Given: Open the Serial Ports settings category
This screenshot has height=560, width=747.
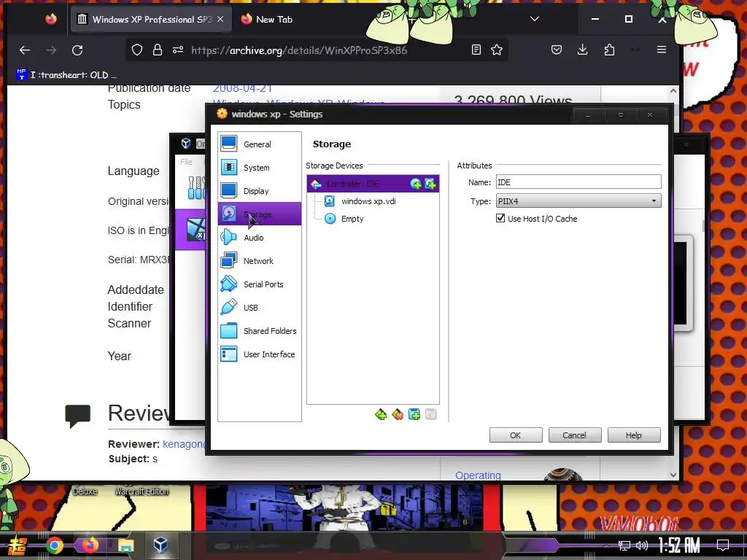Looking at the screenshot, I should (x=259, y=284).
